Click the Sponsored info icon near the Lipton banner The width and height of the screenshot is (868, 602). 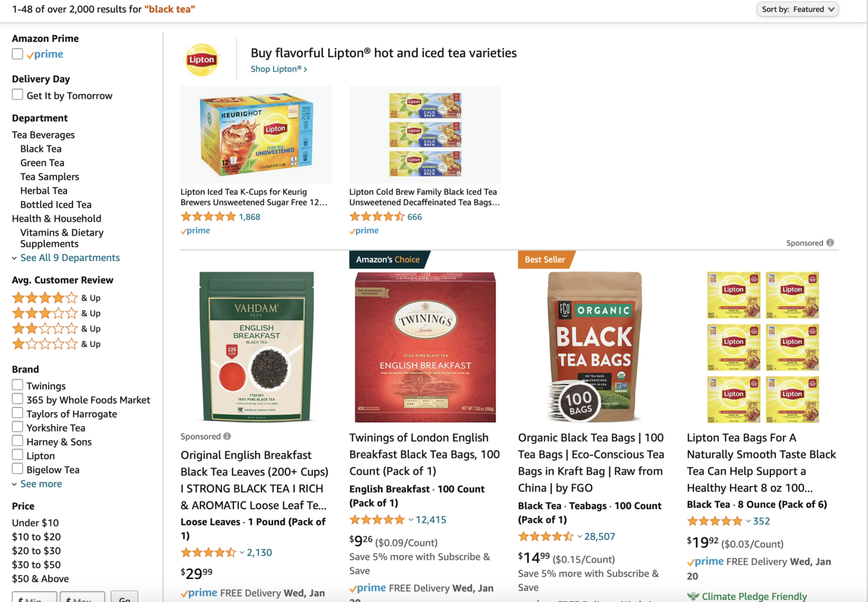coord(830,242)
